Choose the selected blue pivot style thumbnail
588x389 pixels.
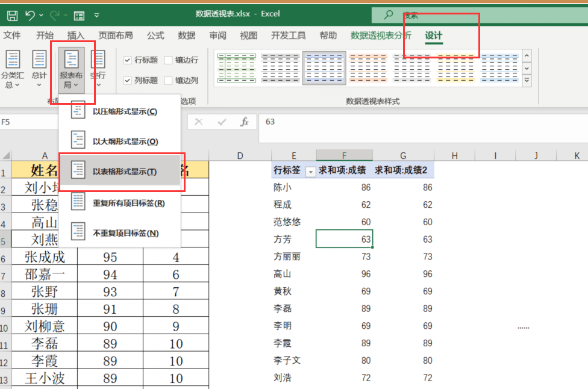[x=324, y=68]
